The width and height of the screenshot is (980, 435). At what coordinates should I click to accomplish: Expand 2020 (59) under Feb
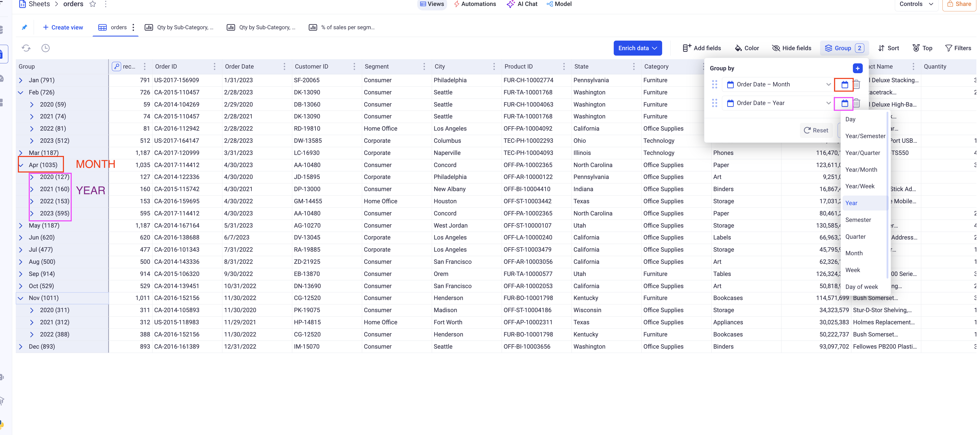coord(32,104)
